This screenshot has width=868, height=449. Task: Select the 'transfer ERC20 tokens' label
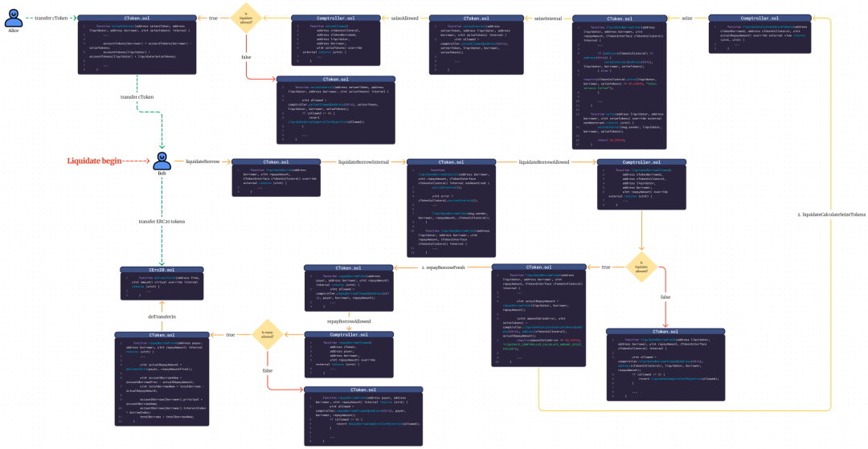[162, 221]
